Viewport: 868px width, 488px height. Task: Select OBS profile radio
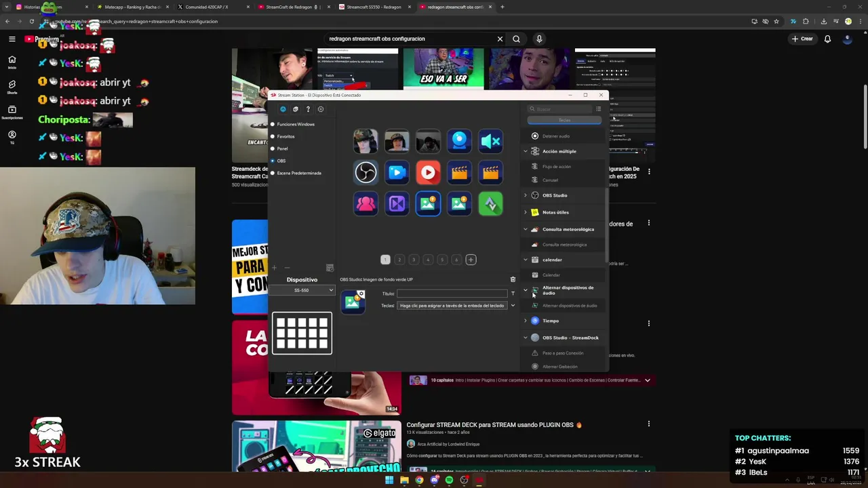point(273,161)
